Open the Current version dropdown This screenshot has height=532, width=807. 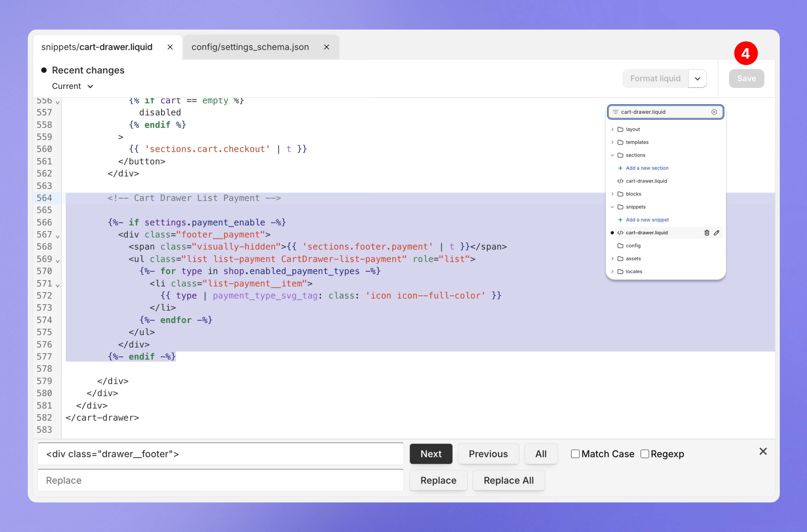coord(72,86)
